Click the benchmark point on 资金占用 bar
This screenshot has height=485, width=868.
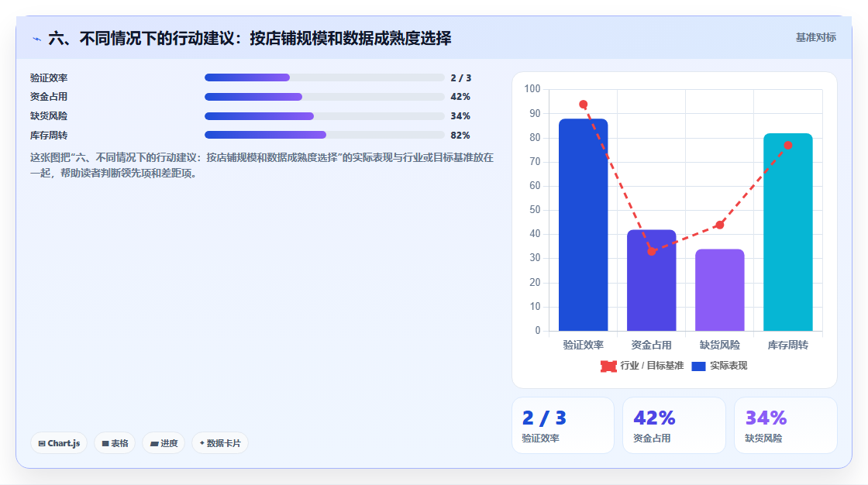[652, 251]
